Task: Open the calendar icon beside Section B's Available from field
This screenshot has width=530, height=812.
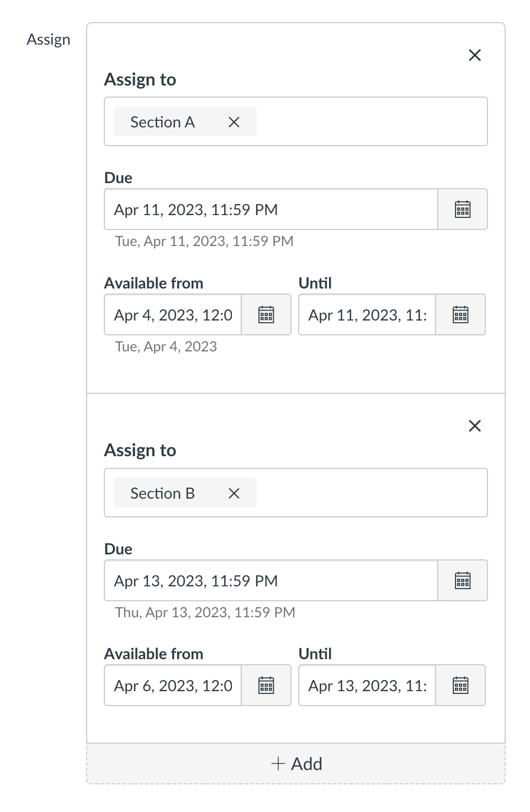Action: tap(266, 685)
